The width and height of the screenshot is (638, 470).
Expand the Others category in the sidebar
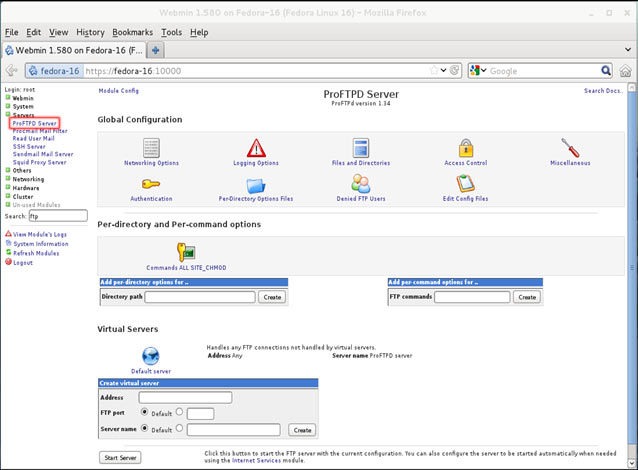(8, 170)
